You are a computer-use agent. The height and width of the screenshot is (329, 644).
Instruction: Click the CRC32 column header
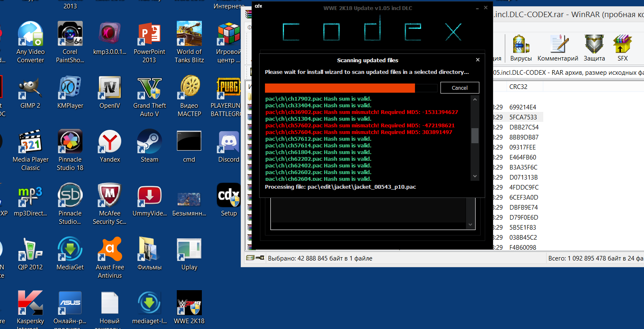coord(518,87)
